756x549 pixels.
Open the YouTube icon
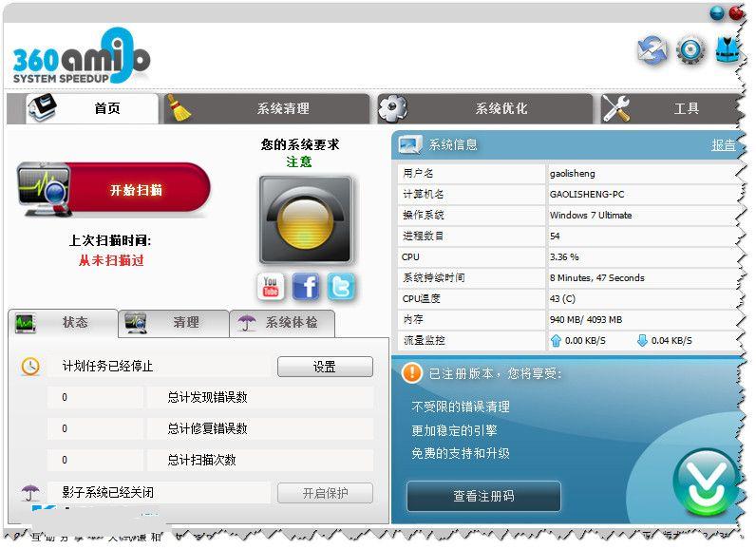(x=271, y=286)
